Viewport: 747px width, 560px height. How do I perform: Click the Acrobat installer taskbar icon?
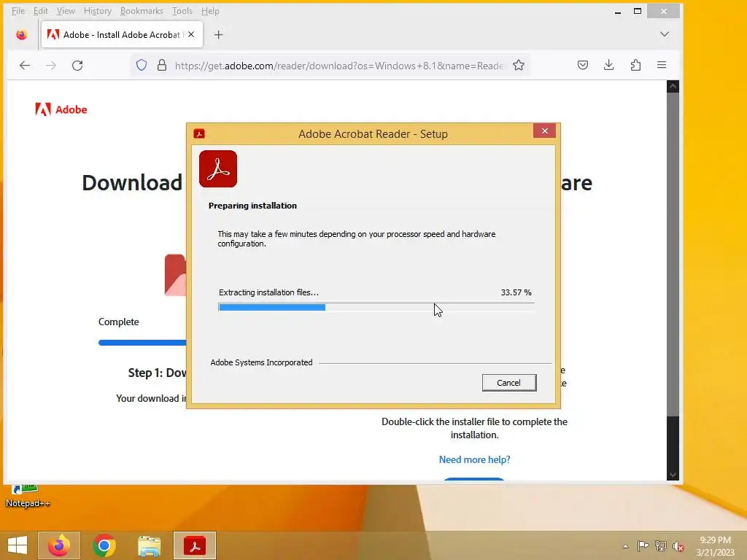click(195, 545)
